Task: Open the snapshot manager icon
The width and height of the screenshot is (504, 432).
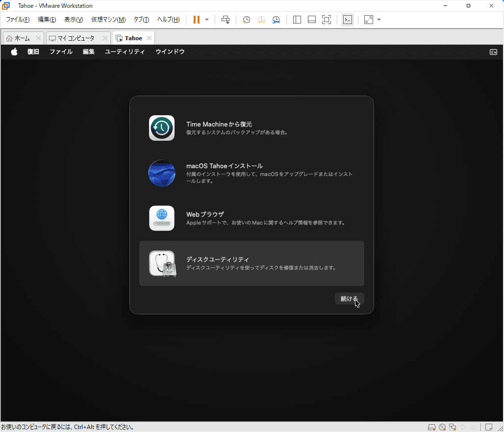Action: tap(277, 20)
